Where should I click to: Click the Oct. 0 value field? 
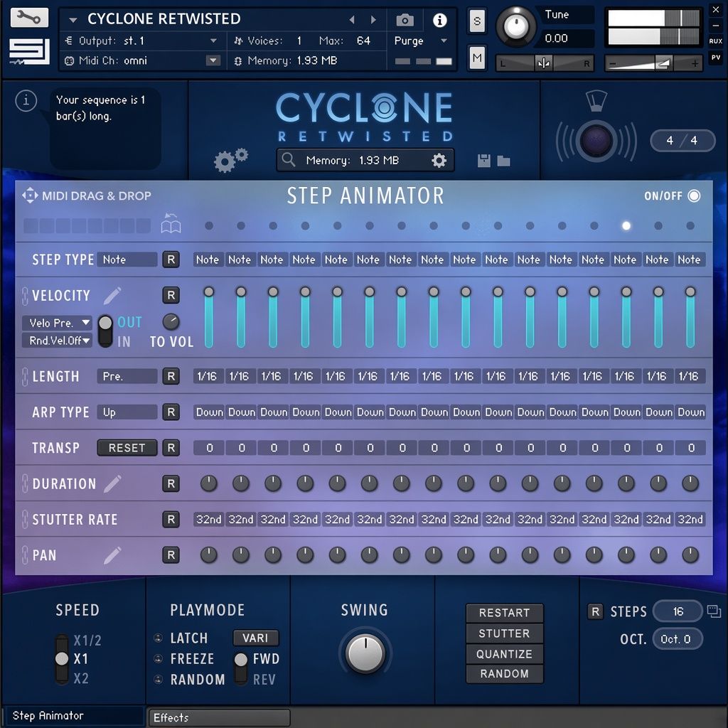click(x=678, y=639)
